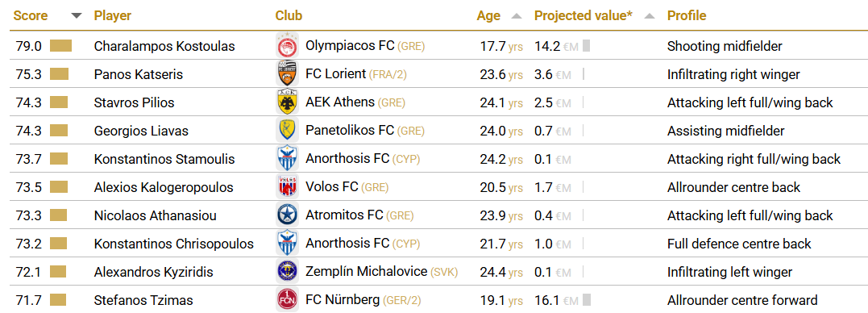
Task: Click the Olympiacos FC club crest
Action: coord(287,46)
